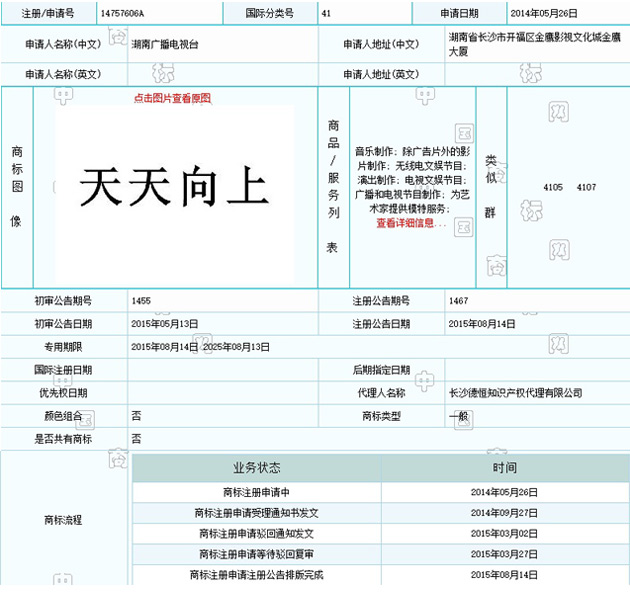Select the '商标注册申请驳回通知发文' status row
Image resolution: width=630 pixels, height=593 pixels.
click(257, 533)
